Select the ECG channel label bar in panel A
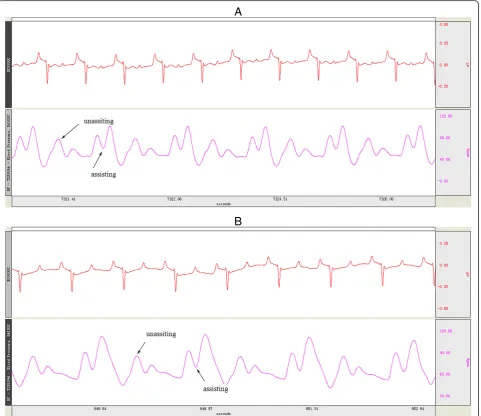Screen dimensions: 481x416 click(8, 65)
